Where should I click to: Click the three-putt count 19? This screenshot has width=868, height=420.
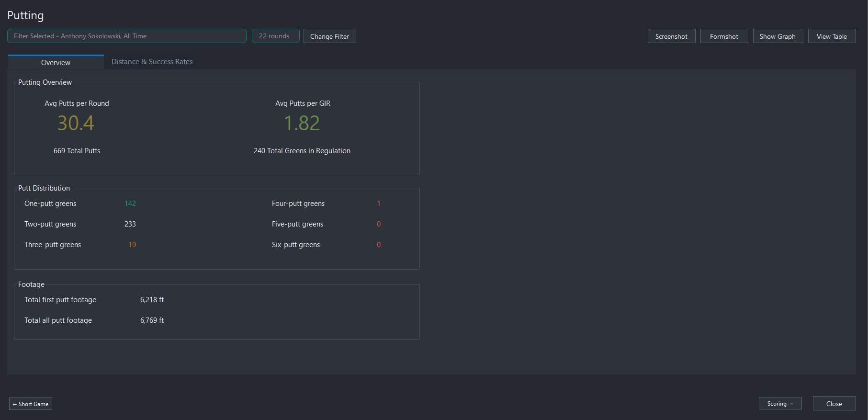pyautogui.click(x=132, y=245)
